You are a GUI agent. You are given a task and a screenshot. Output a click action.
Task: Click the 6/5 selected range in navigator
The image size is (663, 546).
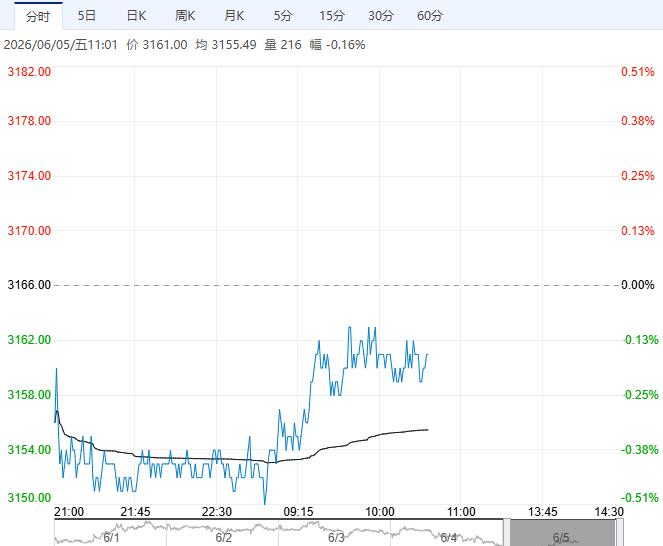[563, 533]
